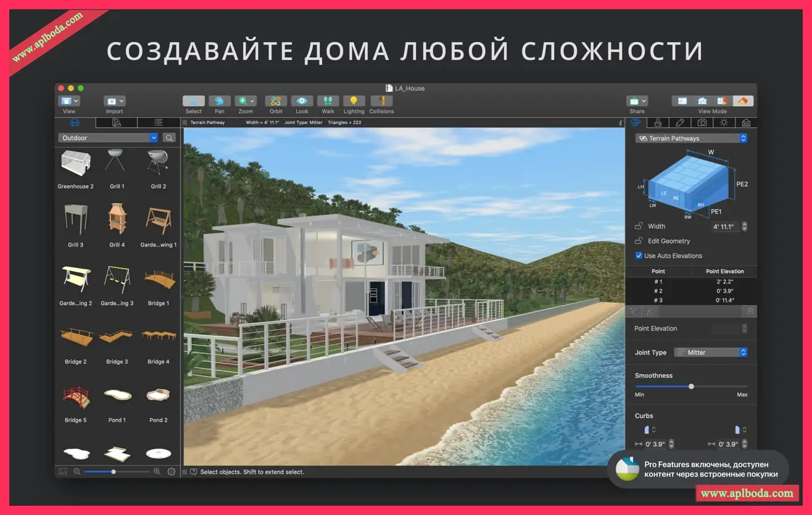Image resolution: width=812 pixels, height=515 pixels.
Task: Uncheck Use Auto Elevations checkbox
Action: click(639, 256)
